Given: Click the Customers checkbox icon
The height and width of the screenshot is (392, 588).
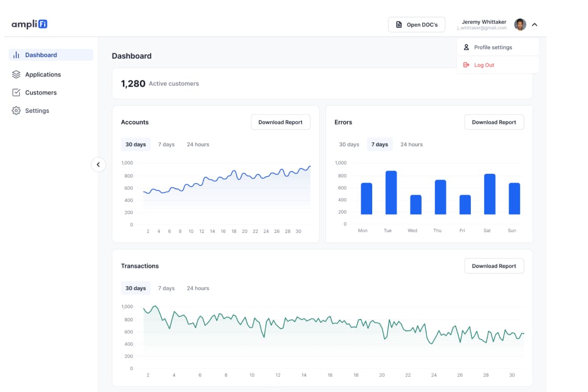Looking at the screenshot, I should point(16,92).
